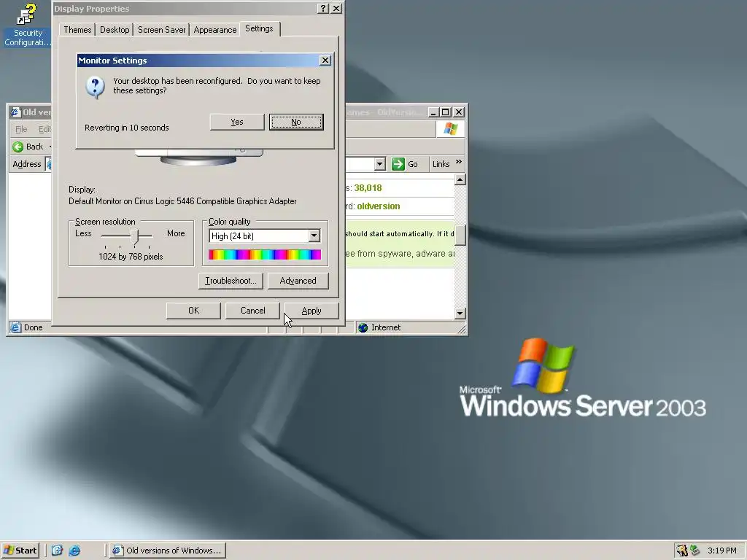Click the browser vertical scrollbar thumb
The width and height of the screenshot is (747, 560).
460,234
